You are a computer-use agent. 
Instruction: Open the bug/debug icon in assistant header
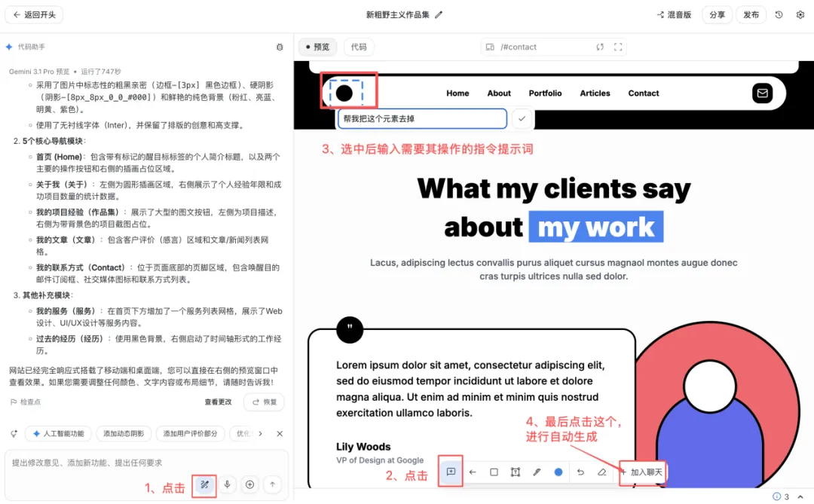tap(280, 47)
